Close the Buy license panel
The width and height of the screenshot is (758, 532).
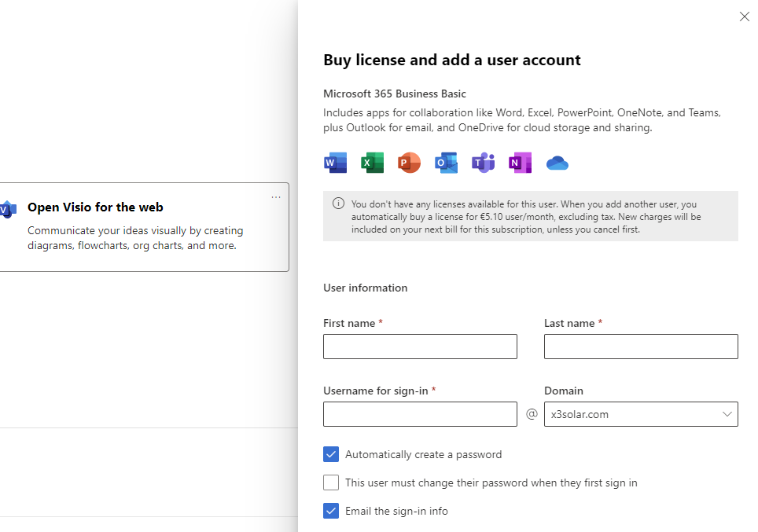click(x=745, y=17)
